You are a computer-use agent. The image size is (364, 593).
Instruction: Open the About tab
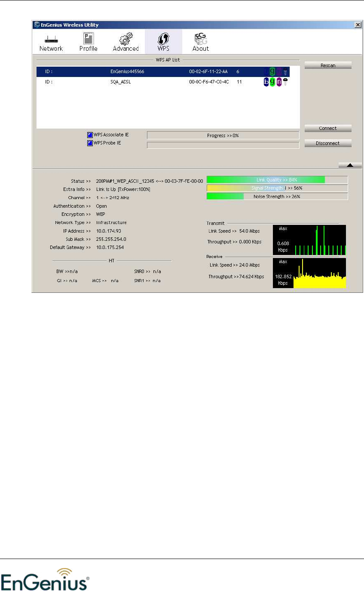click(200, 42)
